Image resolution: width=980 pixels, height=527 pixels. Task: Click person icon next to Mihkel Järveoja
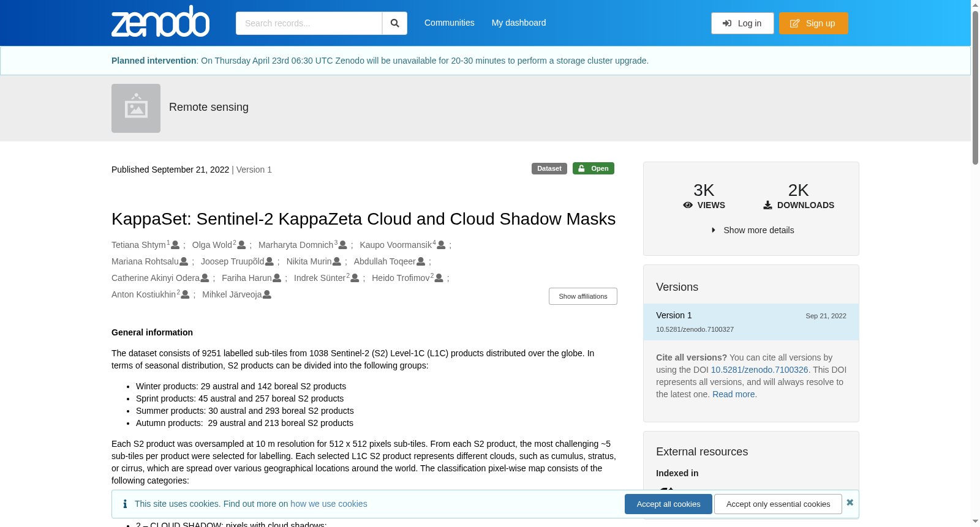(x=267, y=294)
